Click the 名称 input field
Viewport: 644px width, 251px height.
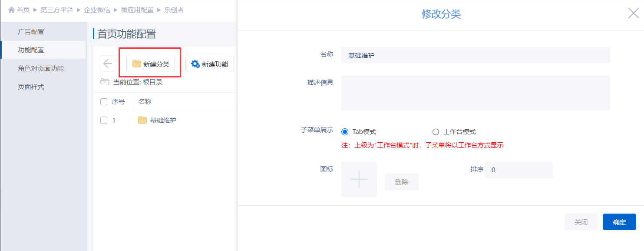pos(475,55)
